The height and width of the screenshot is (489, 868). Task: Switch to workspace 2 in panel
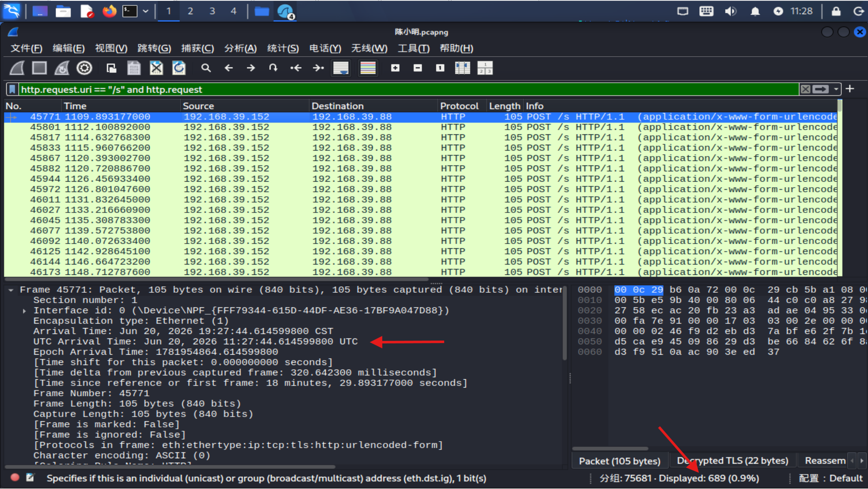[x=190, y=11]
